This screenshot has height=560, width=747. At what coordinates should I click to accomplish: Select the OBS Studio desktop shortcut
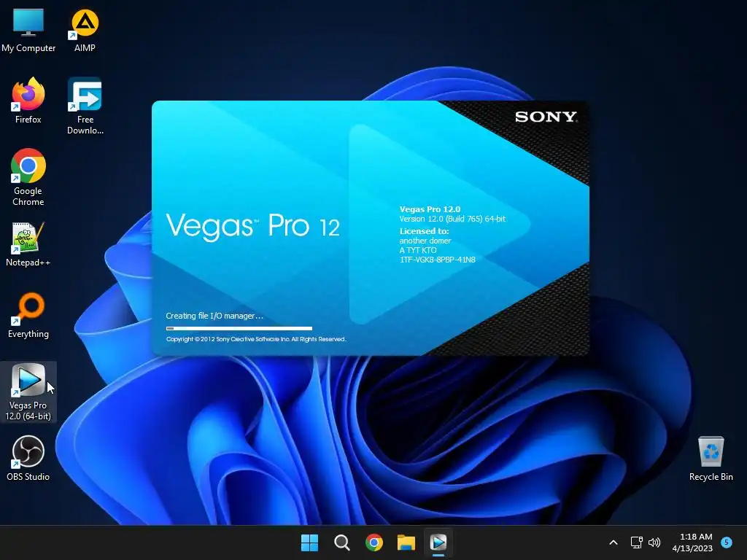tap(28, 458)
